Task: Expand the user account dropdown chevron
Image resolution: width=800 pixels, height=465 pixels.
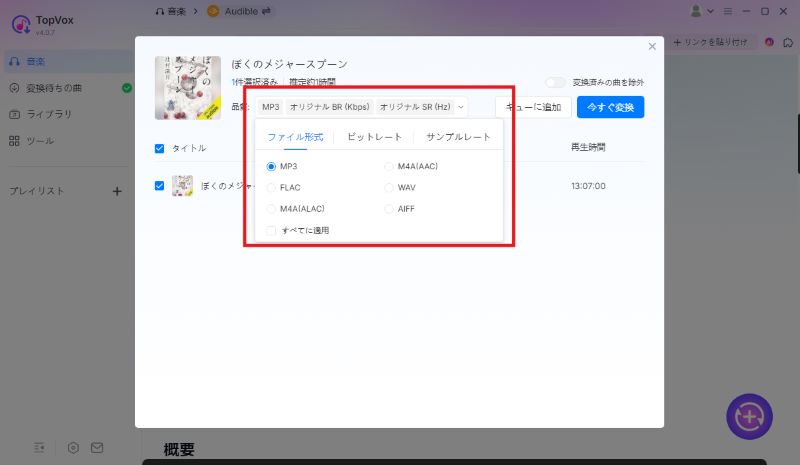Action: tap(710, 11)
